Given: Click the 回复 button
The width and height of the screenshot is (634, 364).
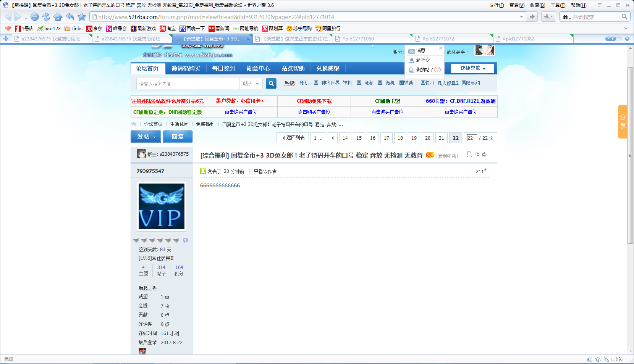Looking at the screenshot, I should (x=178, y=137).
